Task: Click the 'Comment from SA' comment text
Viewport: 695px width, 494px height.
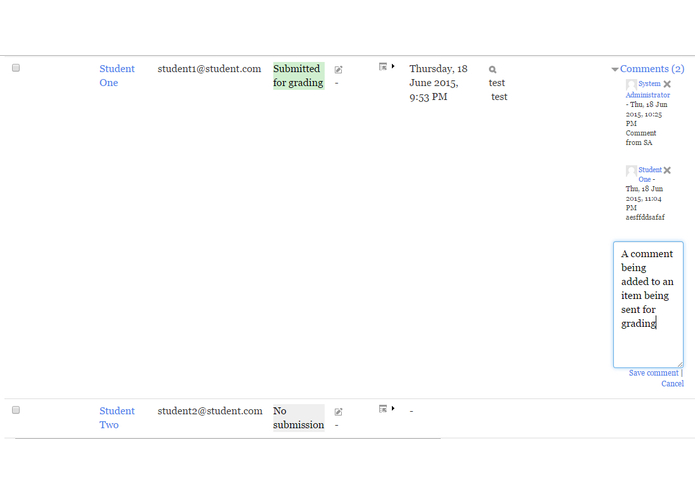Action: click(641, 138)
